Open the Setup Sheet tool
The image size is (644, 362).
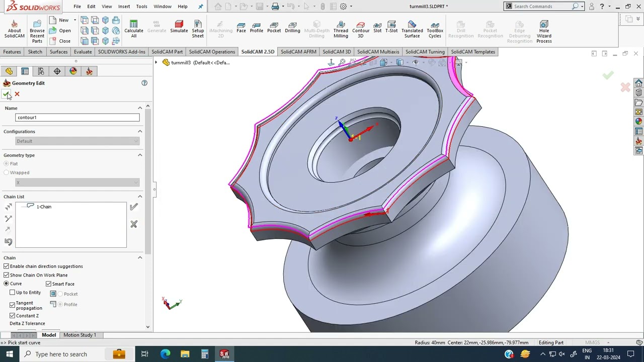[198, 30]
